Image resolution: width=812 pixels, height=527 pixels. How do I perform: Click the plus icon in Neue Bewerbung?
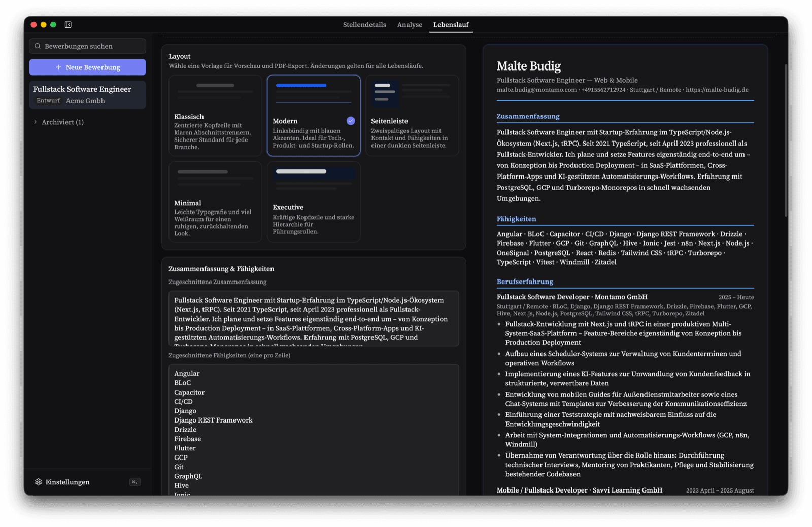point(59,67)
